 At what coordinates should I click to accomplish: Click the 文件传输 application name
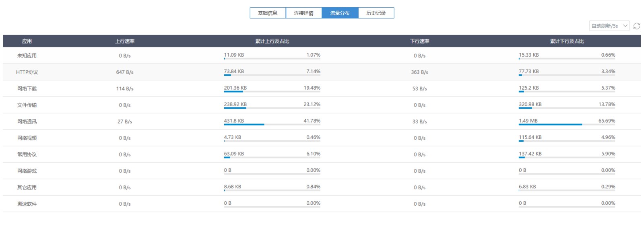point(27,105)
